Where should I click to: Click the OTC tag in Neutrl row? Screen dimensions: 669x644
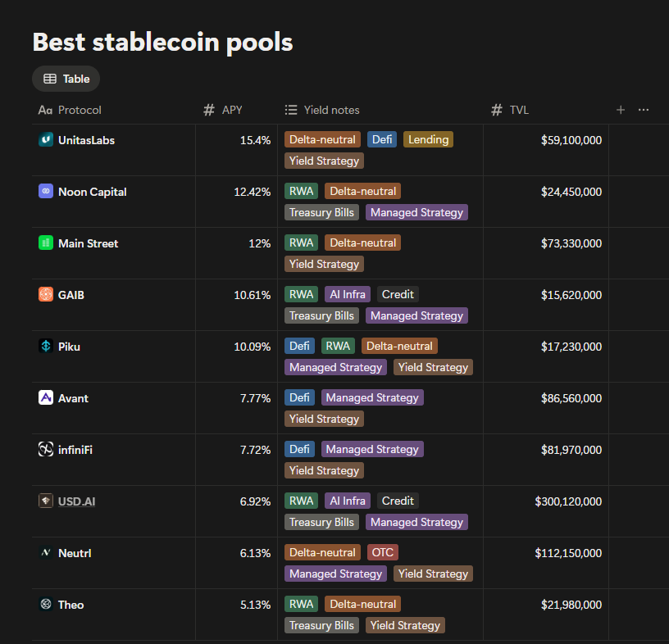point(383,552)
